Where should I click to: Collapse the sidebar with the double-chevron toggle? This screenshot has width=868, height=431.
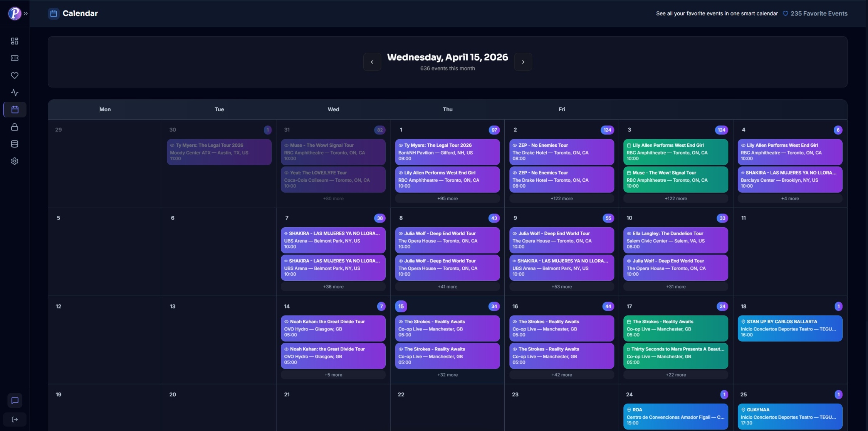point(26,13)
